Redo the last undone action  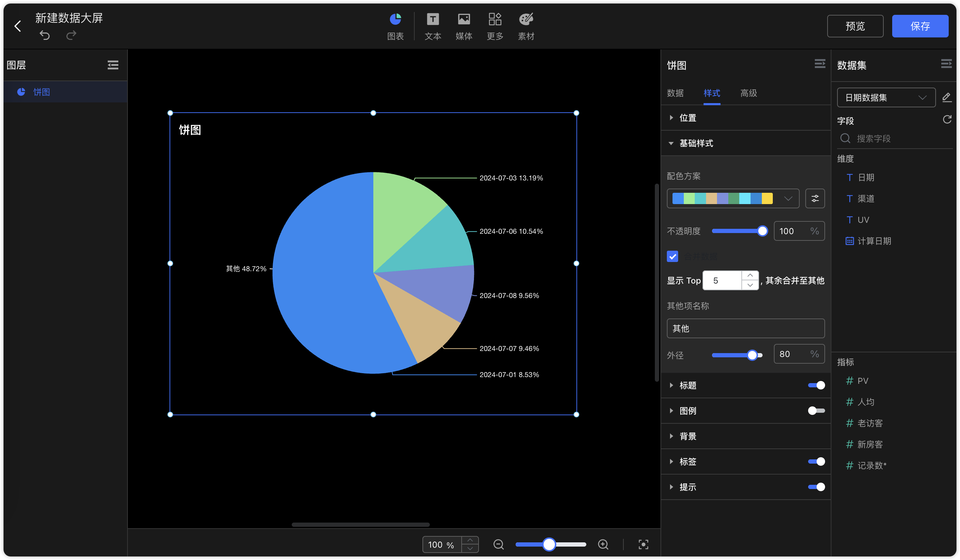coord(71,35)
